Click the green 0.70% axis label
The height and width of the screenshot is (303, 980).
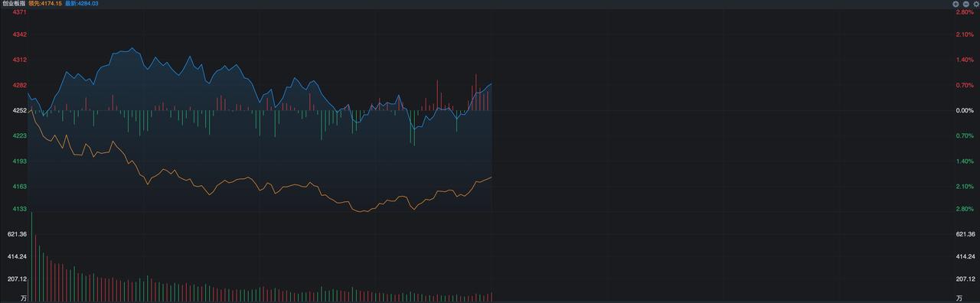point(965,135)
